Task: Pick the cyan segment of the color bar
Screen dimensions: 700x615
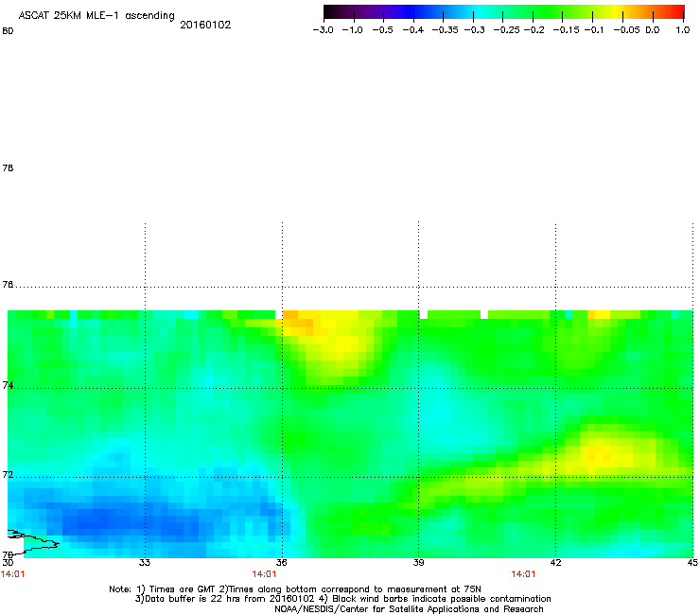Action: [x=478, y=11]
